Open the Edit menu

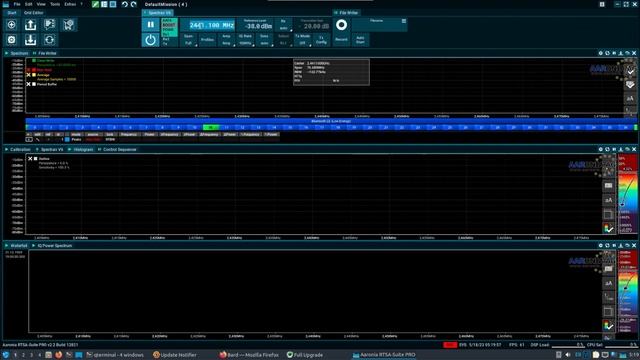29,4
